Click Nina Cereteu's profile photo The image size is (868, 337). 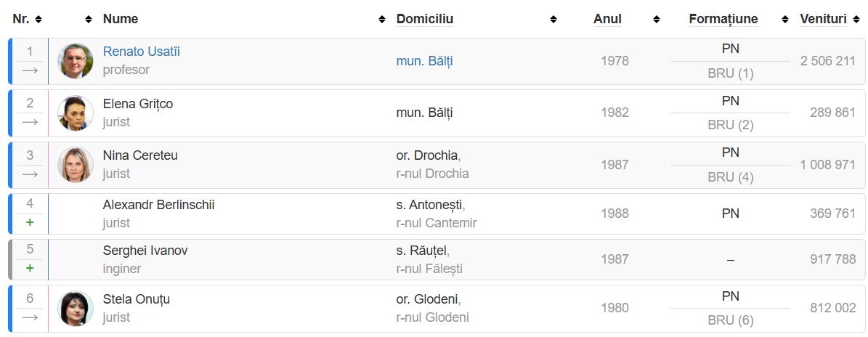[76, 164]
